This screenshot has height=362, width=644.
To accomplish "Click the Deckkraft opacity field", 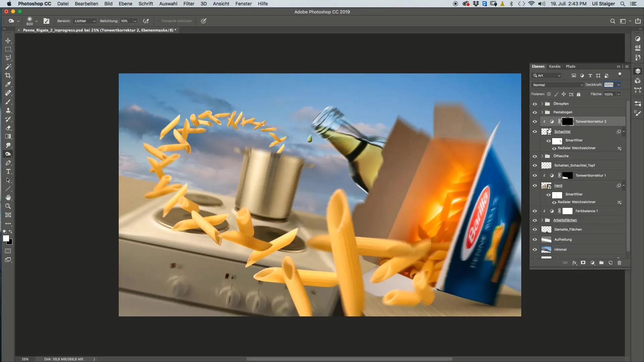I will (x=609, y=85).
